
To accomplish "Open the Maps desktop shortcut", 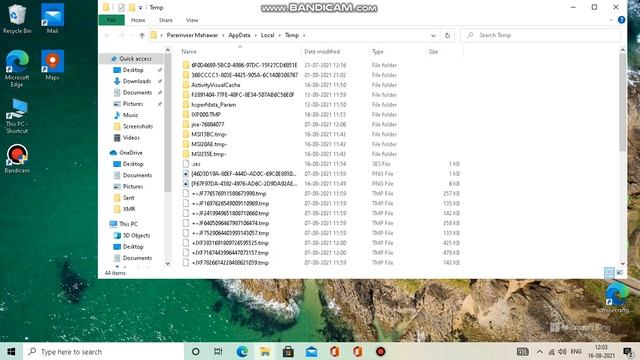I will [x=52, y=64].
